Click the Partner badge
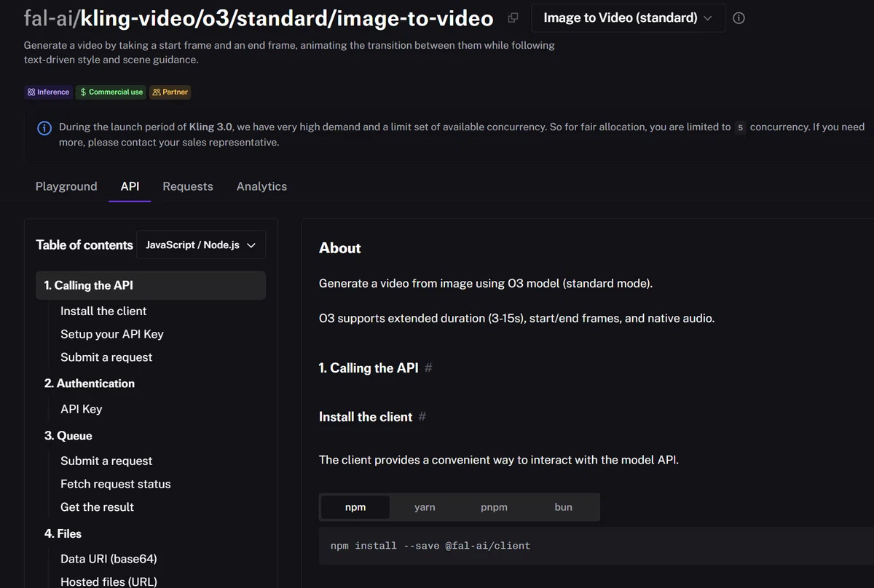Screen dimensions: 874x588 pyautogui.click(x=170, y=92)
